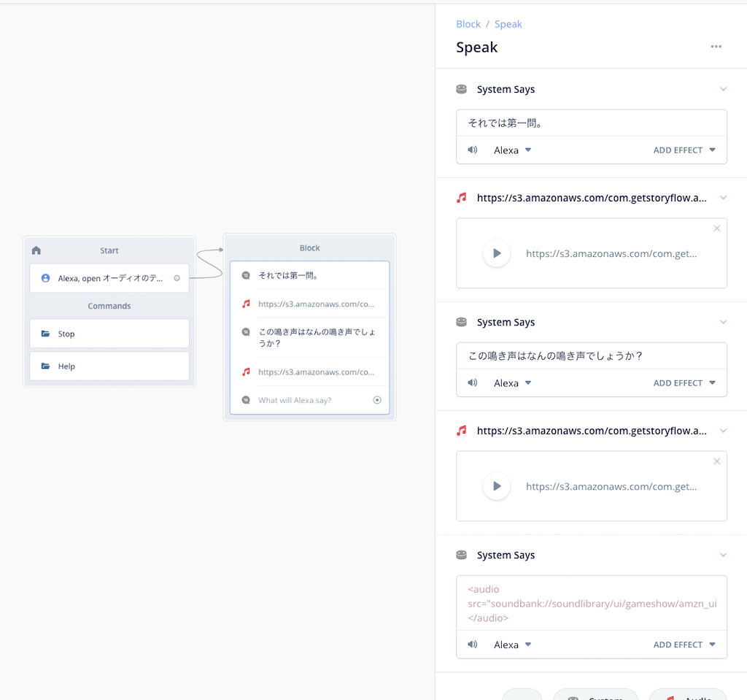Click speaker icon under the soundbank audio tag field

[x=472, y=645]
